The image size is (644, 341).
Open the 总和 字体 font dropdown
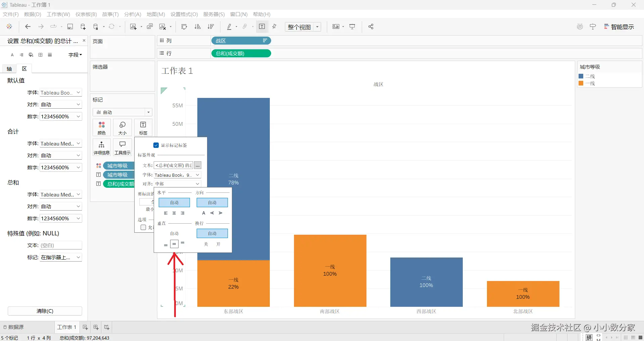(x=61, y=194)
